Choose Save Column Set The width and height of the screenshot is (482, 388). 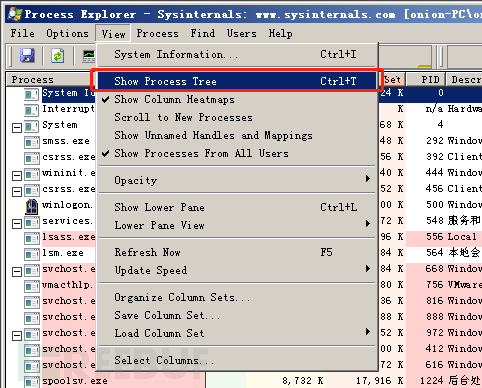(x=237, y=315)
